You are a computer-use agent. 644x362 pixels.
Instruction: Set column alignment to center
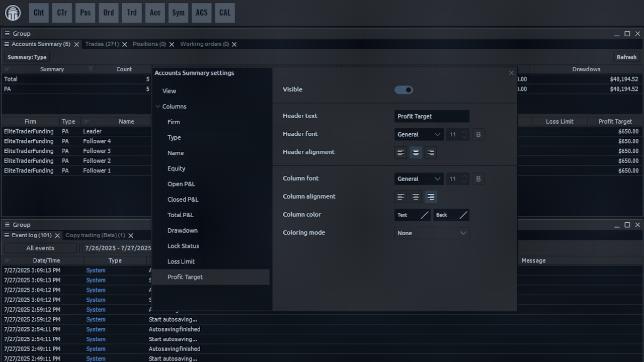coord(416,197)
